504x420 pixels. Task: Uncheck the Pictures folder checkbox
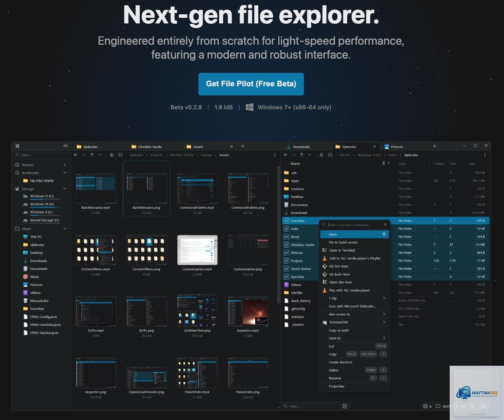pos(287,253)
